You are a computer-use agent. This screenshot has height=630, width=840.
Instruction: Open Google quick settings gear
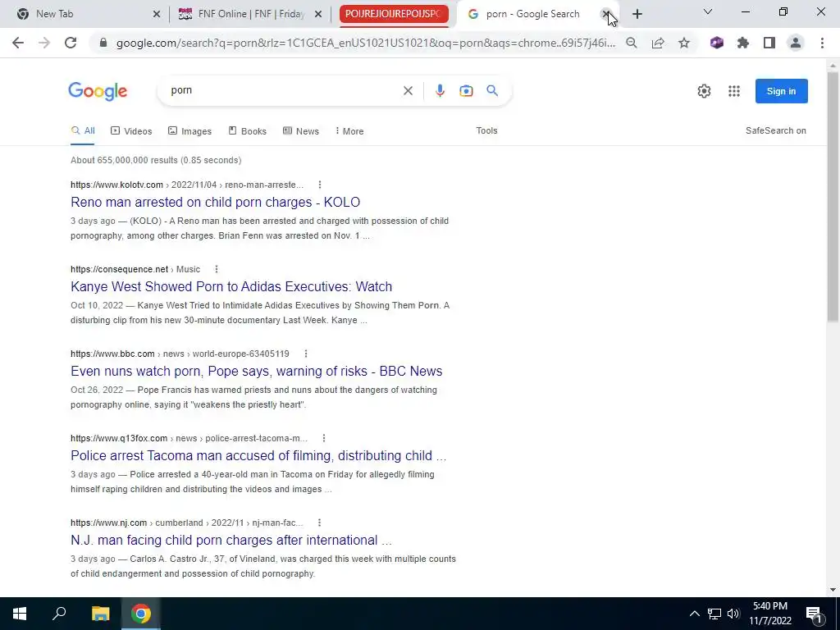click(x=704, y=91)
